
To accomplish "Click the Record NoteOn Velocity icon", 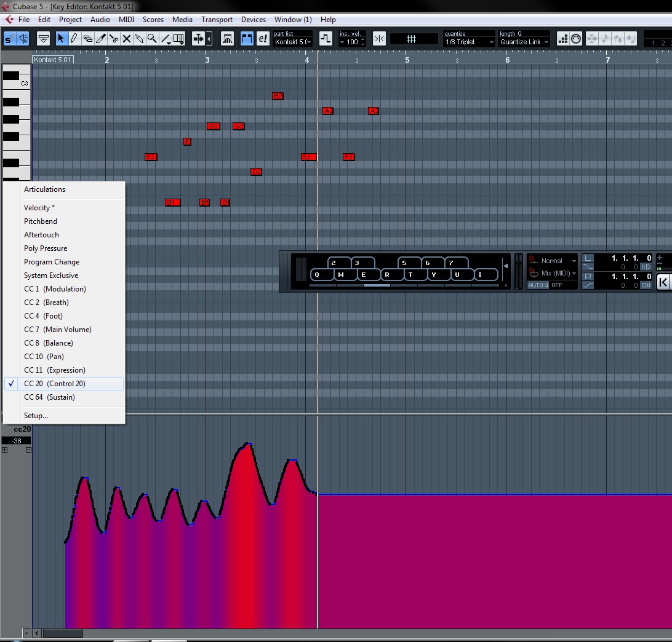I will [618, 39].
